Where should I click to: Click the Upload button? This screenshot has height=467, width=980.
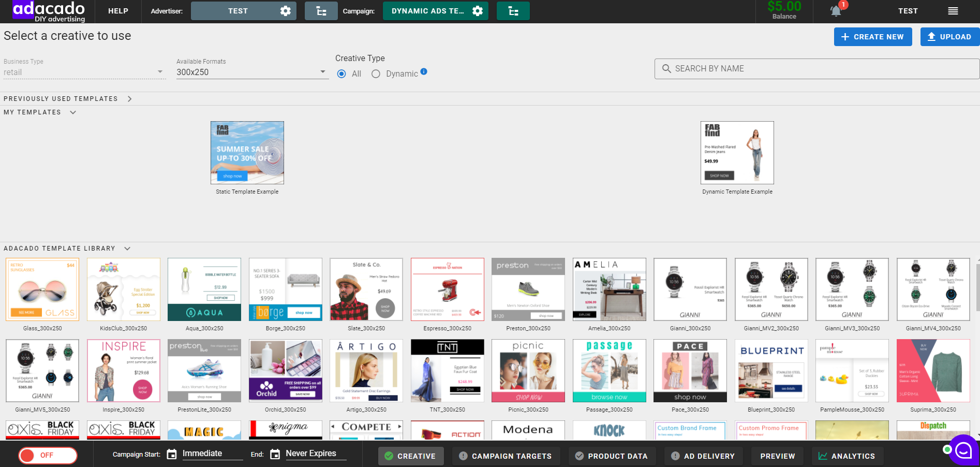(x=950, y=37)
